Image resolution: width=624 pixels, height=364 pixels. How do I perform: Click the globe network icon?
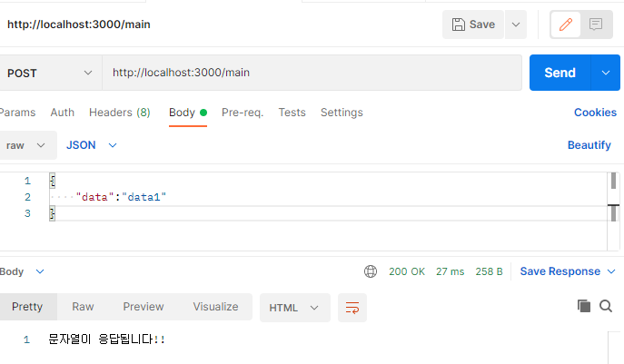[370, 271]
